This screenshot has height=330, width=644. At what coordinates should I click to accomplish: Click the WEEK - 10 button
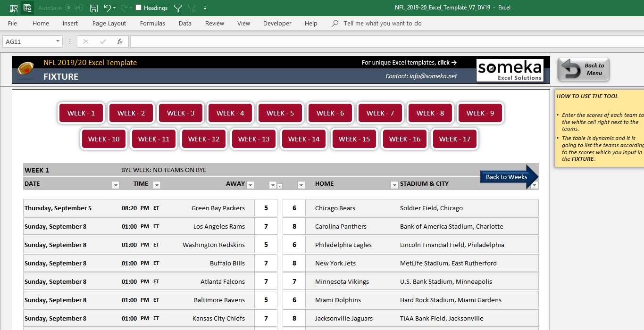104,139
